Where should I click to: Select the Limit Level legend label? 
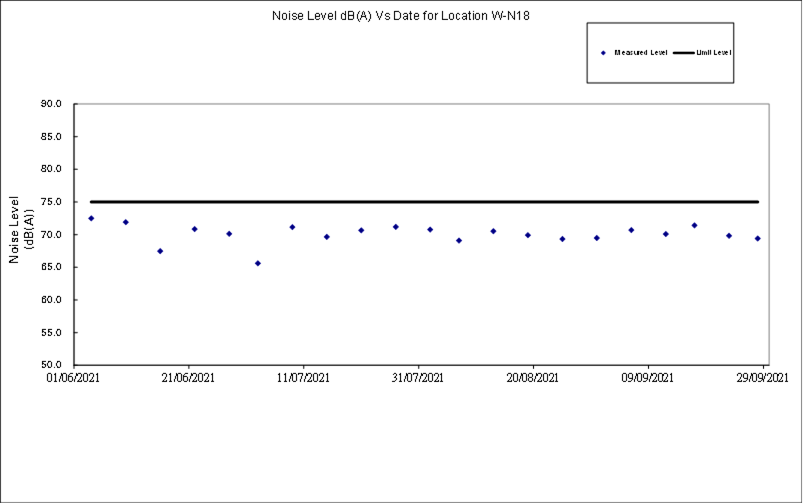click(714, 52)
